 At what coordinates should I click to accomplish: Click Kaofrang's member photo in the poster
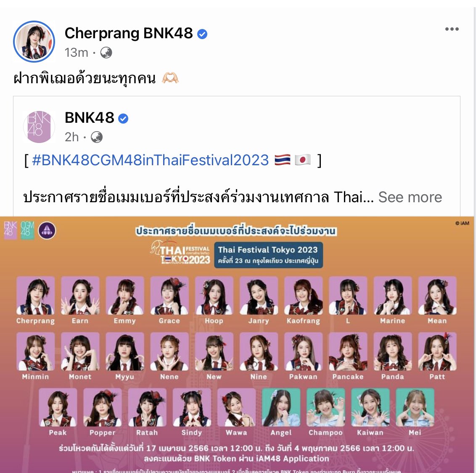point(303,296)
